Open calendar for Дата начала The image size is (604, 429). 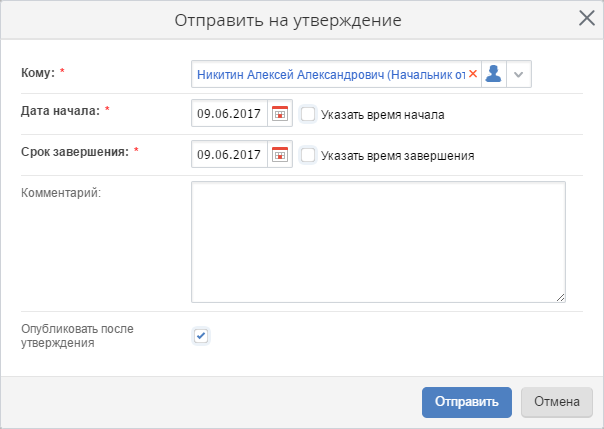tap(280, 114)
